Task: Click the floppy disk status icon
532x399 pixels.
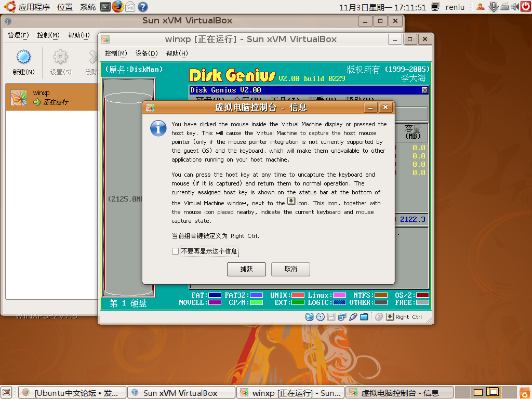Action: (331, 317)
